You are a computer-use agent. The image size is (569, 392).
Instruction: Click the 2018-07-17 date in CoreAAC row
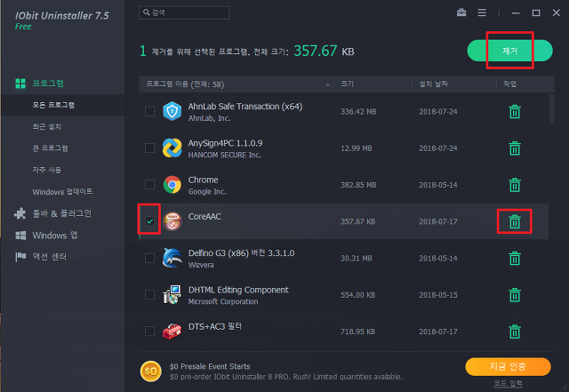pyautogui.click(x=438, y=221)
